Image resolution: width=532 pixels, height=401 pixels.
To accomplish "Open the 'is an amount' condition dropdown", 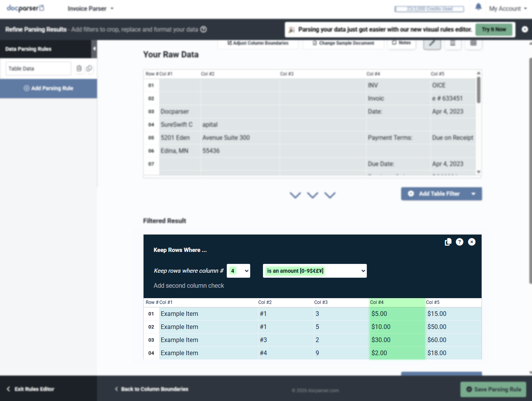I will pyautogui.click(x=315, y=271).
